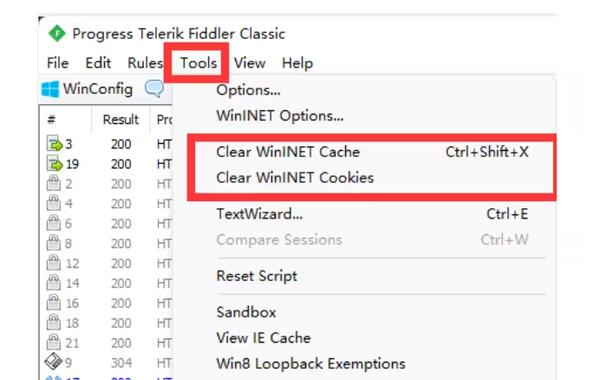Open the File menu
Screen dimensions: 600x380
57,63
